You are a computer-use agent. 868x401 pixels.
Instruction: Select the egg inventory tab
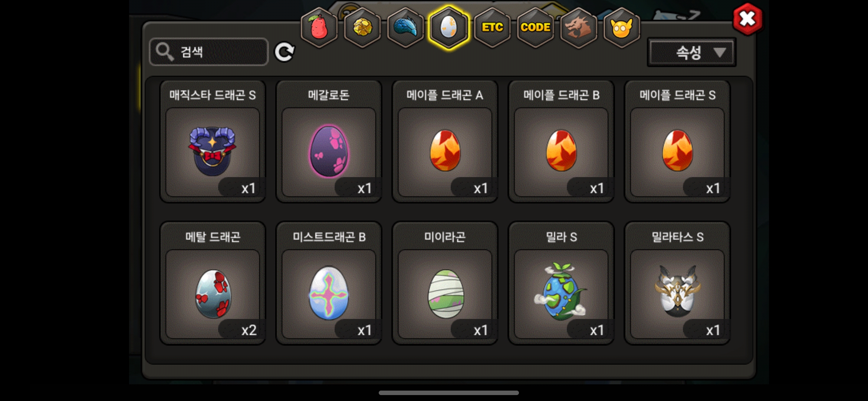pyautogui.click(x=449, y=27)
